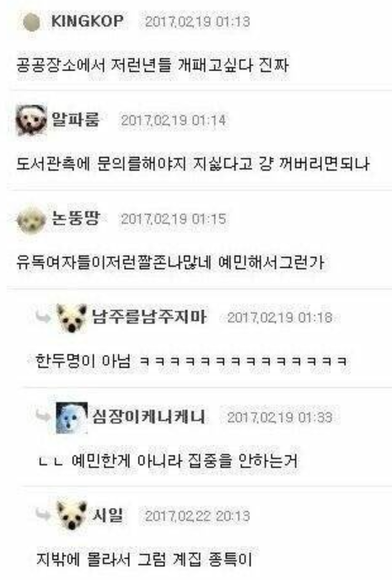Click 알파룽's dog avatar
This screenshot has height=580, width=392.
click(31, 120)
